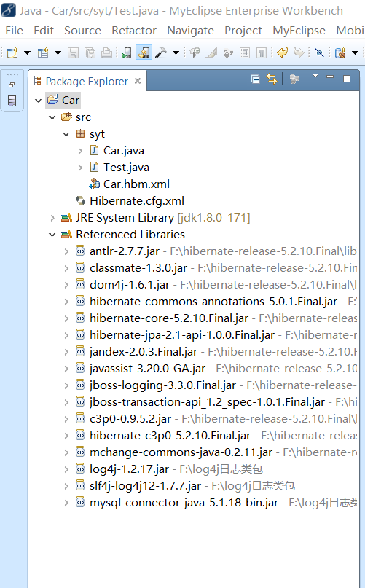Click the hammer build tools icon
This screenshot has height=588, width=365.
click(x=161, y=52)
